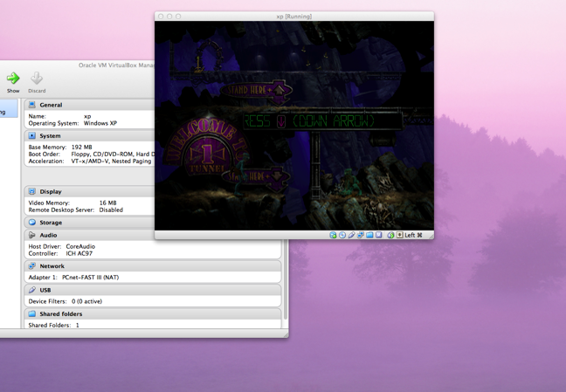
Task: Click the keyboard capture indicator icon
Action: (399, 235)
